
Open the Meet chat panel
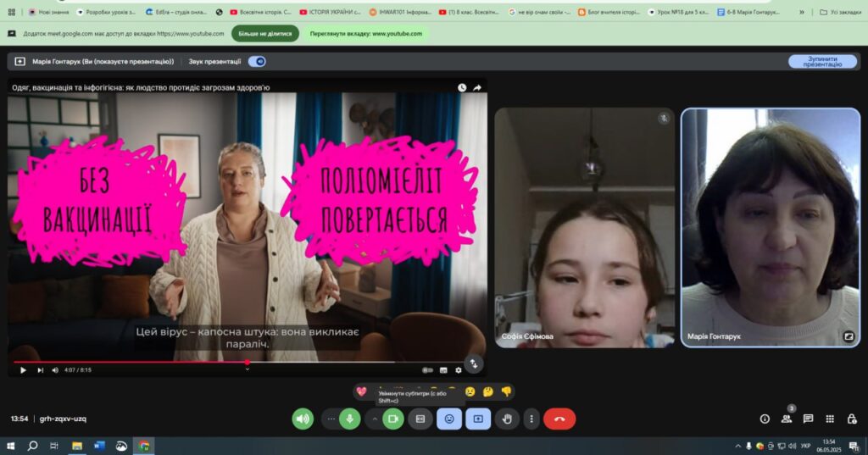[808, 419]
